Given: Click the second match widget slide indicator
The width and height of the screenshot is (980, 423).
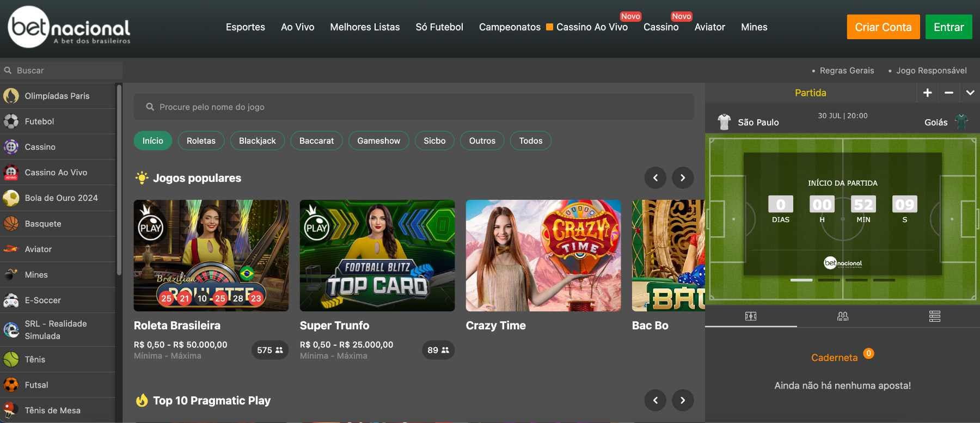Looking at the screenshot, I should click(829, 280).
